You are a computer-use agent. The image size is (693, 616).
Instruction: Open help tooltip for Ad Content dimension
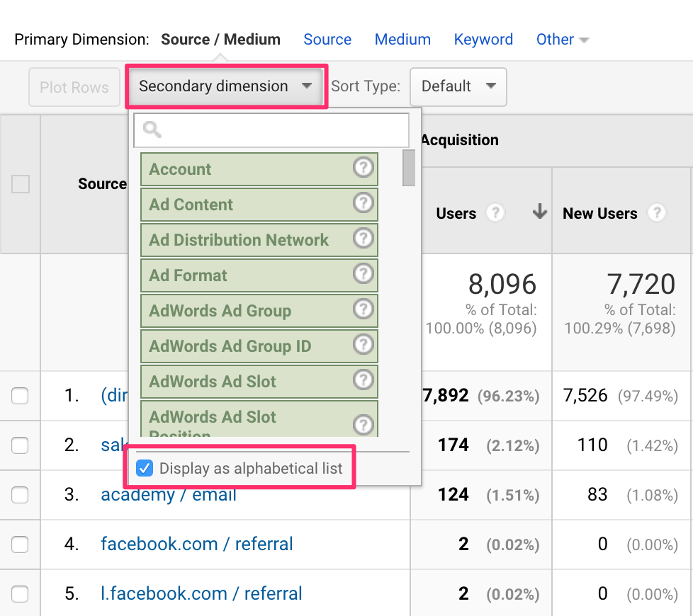pos(364,204)
